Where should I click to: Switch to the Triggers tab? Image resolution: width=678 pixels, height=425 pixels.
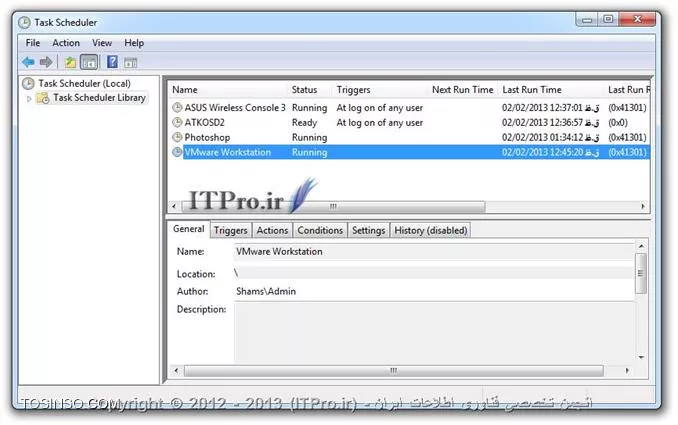230,230
